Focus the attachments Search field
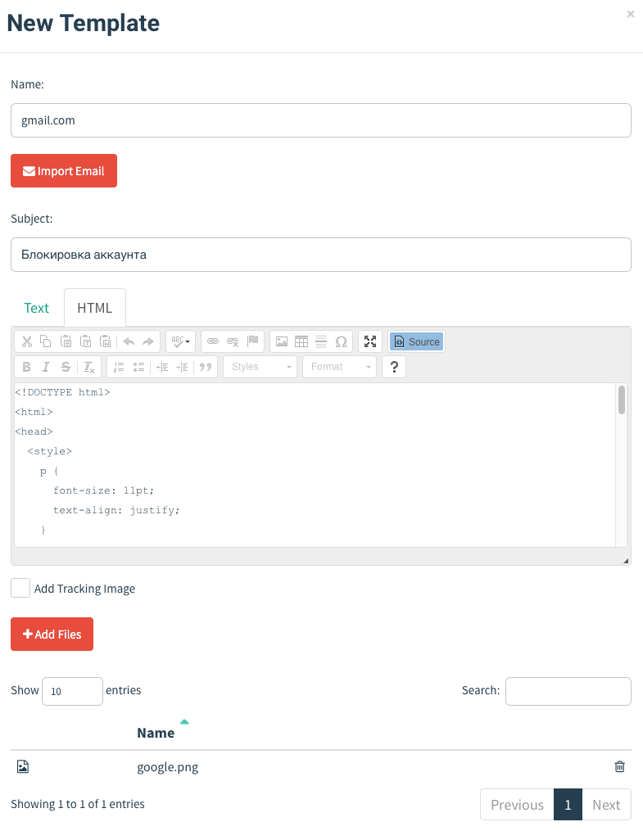 coord(568,691)
